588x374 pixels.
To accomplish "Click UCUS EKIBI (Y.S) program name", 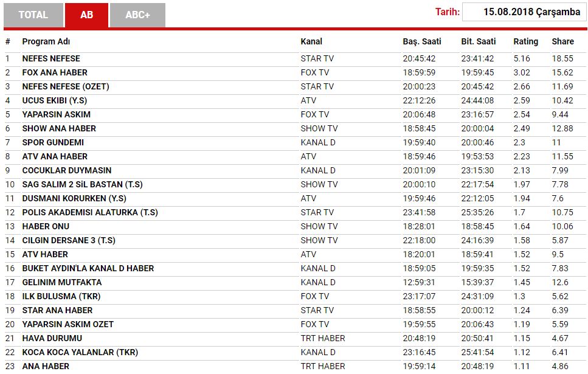I will [55, 100].
